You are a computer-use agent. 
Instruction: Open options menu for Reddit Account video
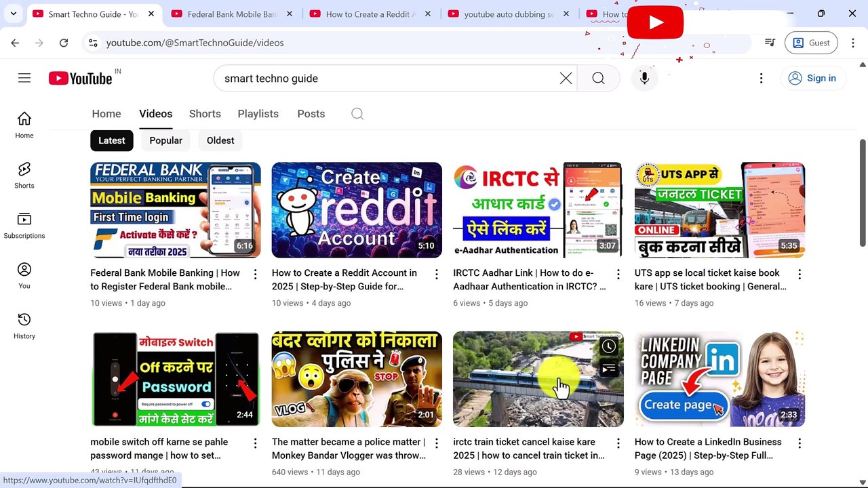(437, 274)
